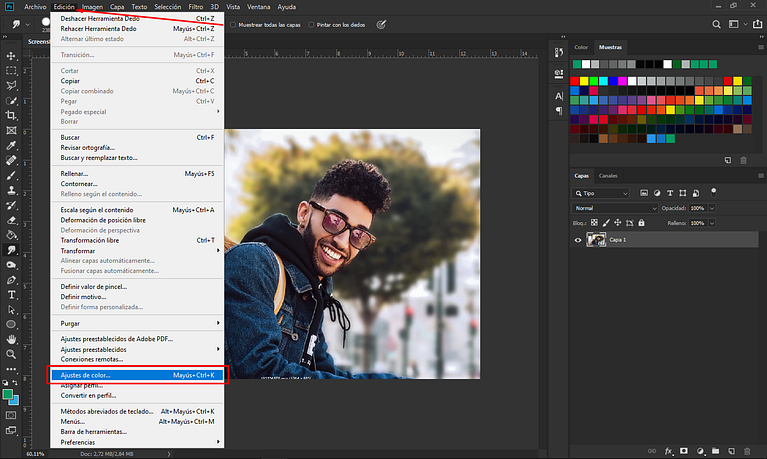Expand the Ajustes preestablecidos submenu
This screenshot has height=459, width=767.
pyautogui.click(x=137, y=349)
